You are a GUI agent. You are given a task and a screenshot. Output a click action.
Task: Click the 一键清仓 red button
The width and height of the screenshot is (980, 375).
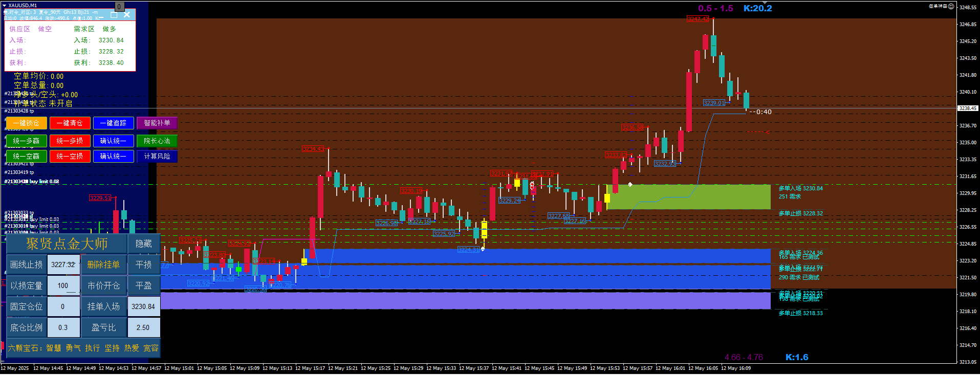click(70, 123)
